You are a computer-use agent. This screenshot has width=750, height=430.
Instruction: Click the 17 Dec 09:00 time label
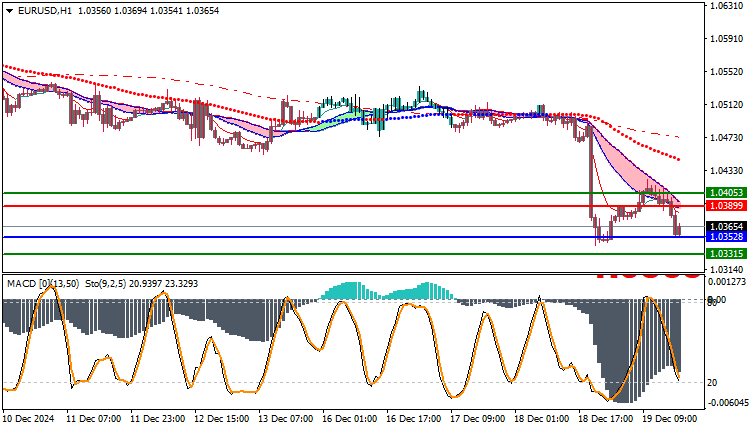[x=477, y=419]
